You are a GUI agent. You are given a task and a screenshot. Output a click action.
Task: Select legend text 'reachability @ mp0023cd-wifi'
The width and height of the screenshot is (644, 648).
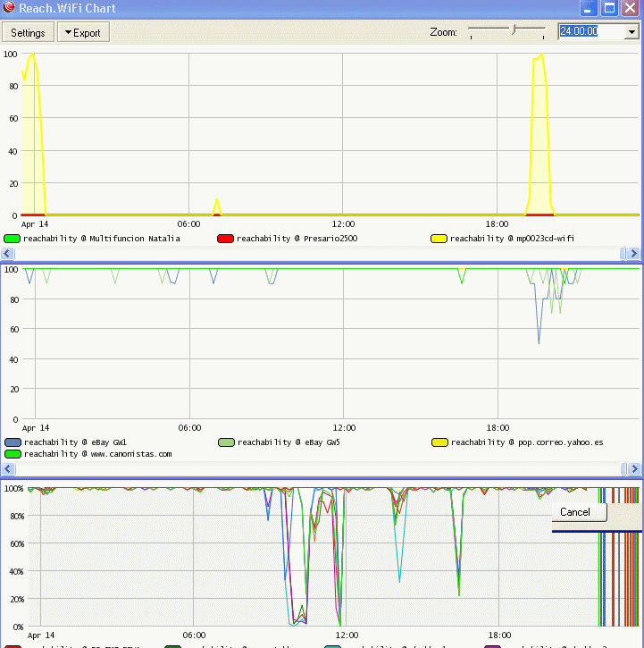click(x=512, y=239)
